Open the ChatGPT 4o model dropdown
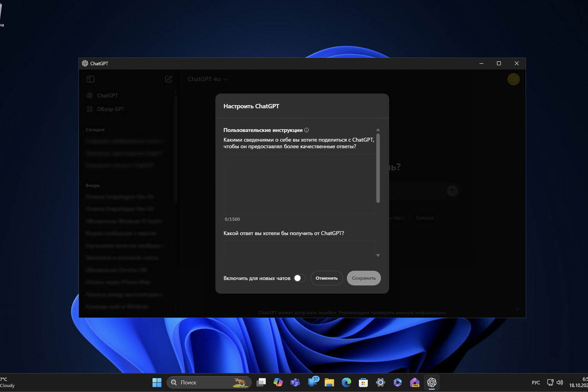Screen dimensions: 588x392 (207, 79)
